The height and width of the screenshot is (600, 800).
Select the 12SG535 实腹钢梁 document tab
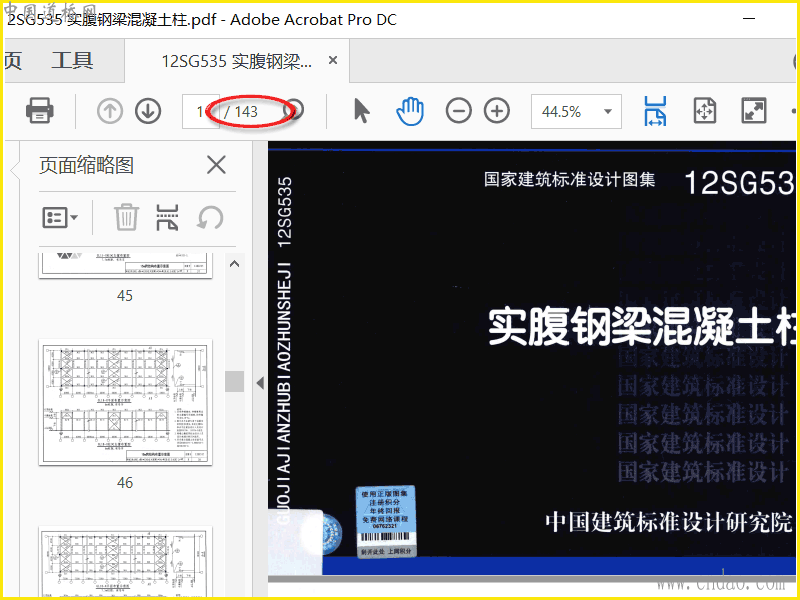click(x=236, y=61)
